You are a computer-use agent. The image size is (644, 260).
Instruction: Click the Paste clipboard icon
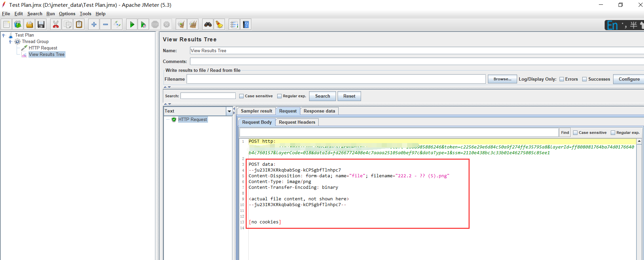[x=79, y=24]
